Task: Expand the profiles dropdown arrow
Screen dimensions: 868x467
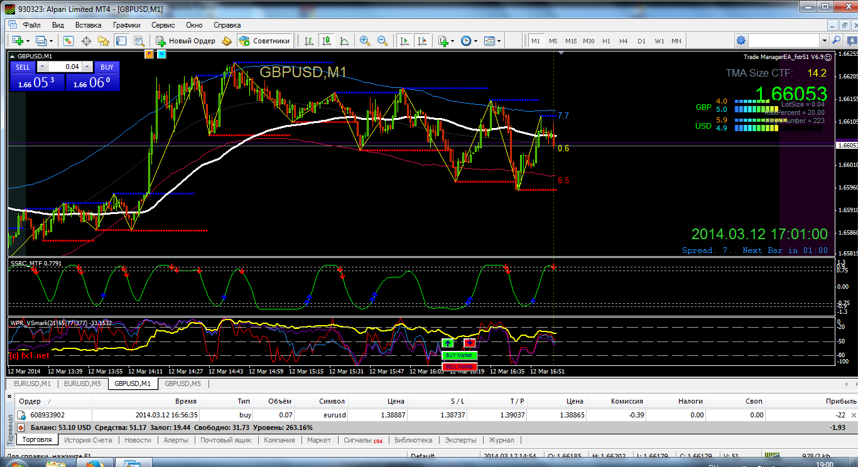Action: [52, 41]
